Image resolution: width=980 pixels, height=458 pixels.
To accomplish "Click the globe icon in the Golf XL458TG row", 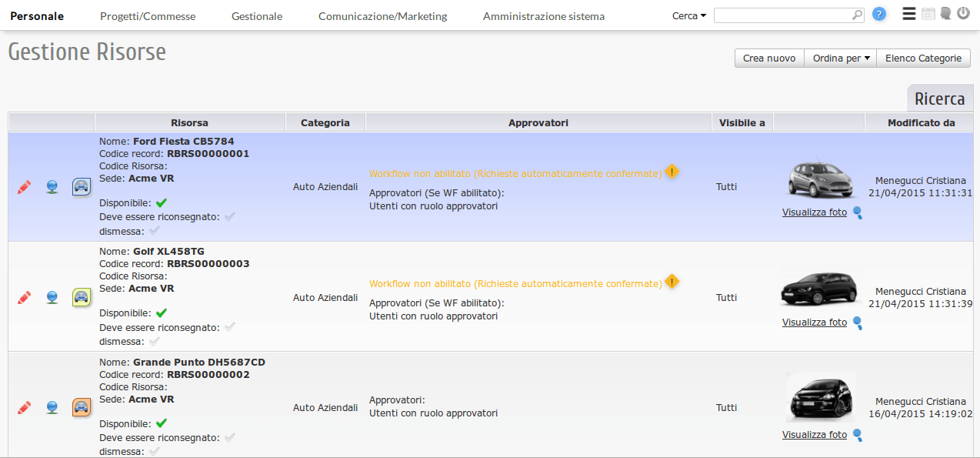I will pyautogui.click(x=52, y=297).
